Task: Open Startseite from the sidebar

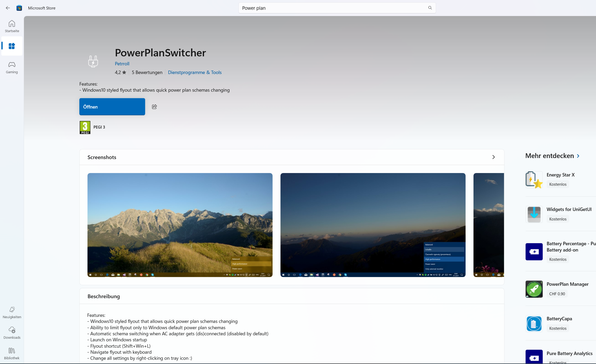Action: click(x=12, y=26)
